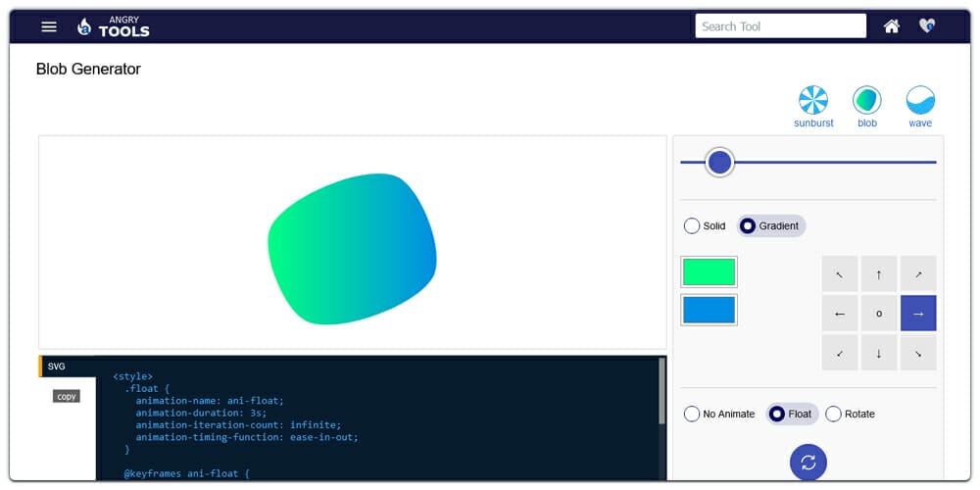Click the Angry Tools logo

pyautogui.click(x=114, y=26)
